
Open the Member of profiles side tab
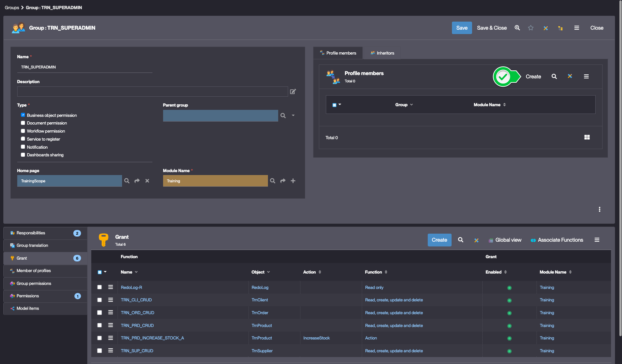(45, 271)
